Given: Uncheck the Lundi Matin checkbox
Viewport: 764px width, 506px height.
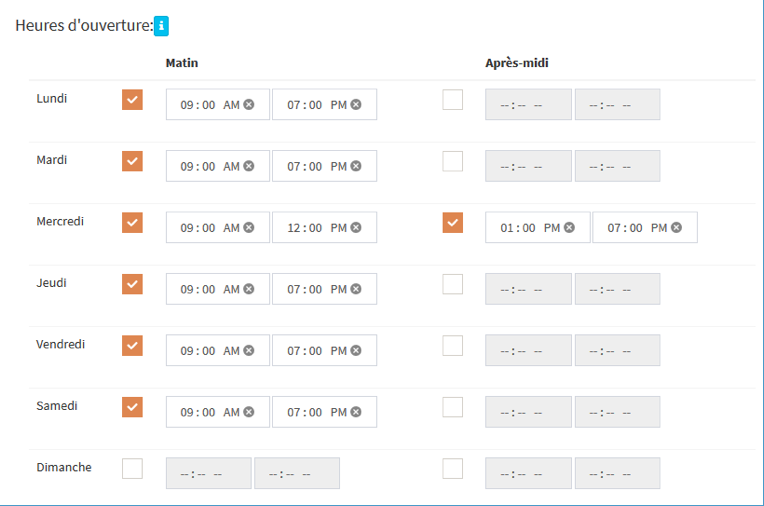Looking at the screenshot, I should click(132, 100).
